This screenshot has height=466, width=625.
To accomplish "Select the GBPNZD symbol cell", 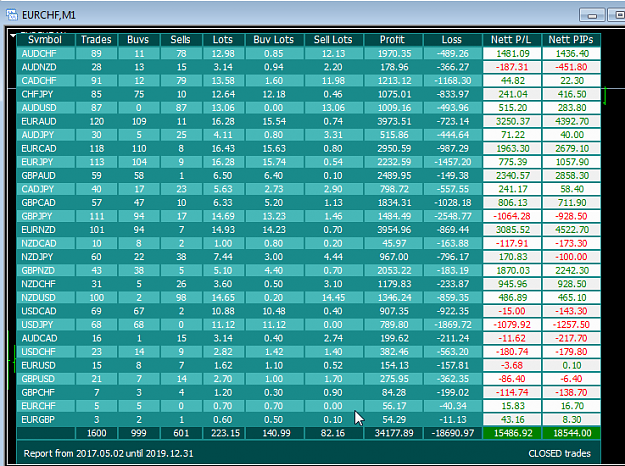I will coord(45,270).
